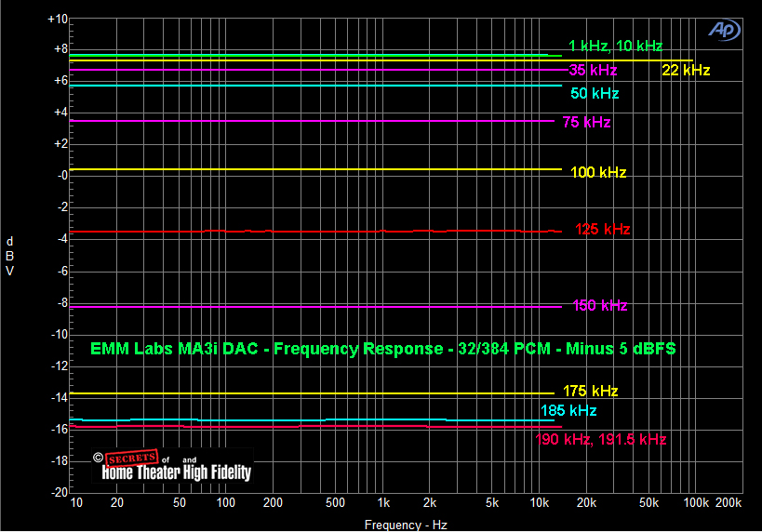Image resolution: width=762 pixels, height=532 pixels.
Task: Click the '-0' y-axis value
Action: 62,176
